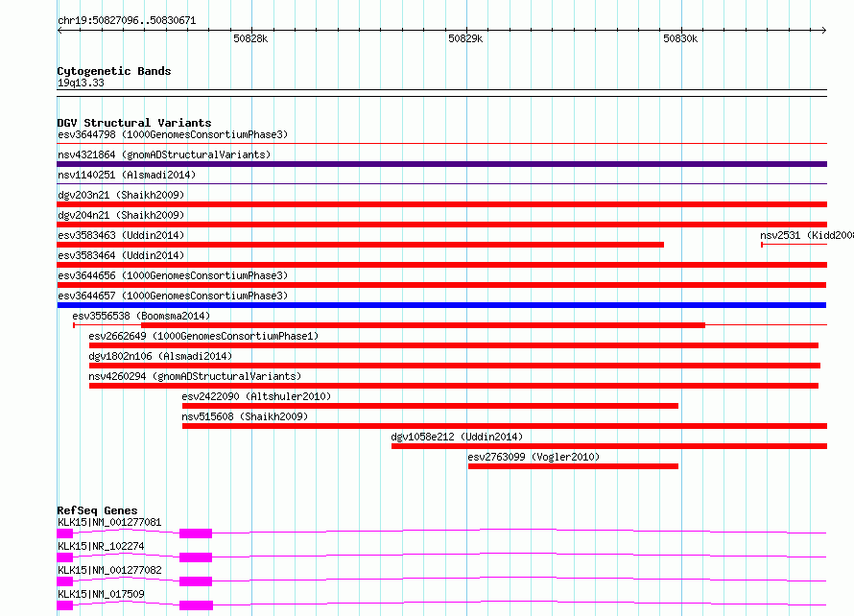Click KLK15|NM_017509 transcript label
This screenshot has width=854, height=616.
point(101,594)
